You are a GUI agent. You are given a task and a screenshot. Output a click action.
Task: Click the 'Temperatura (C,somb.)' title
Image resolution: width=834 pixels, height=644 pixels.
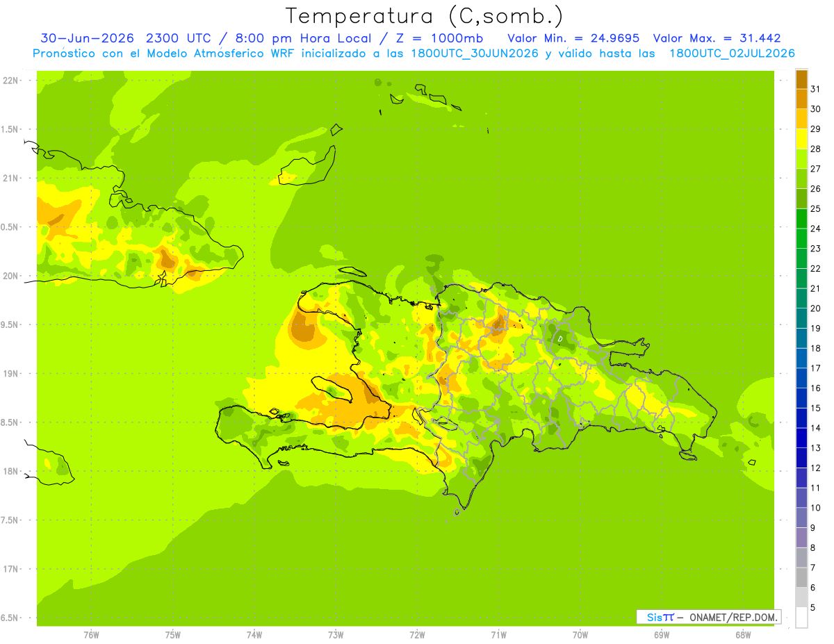click(425, 16)
